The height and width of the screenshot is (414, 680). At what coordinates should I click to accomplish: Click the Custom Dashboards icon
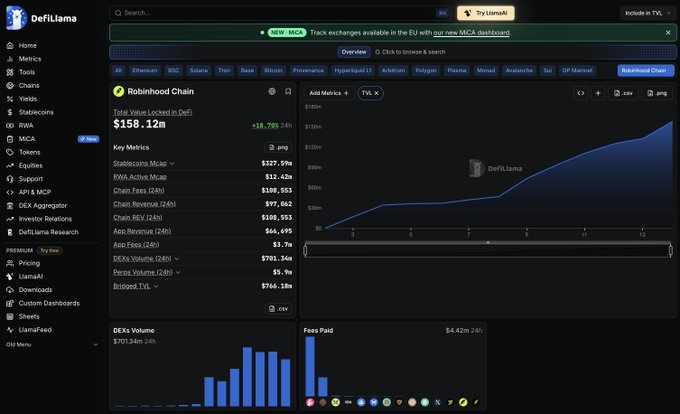coord(10,303)
